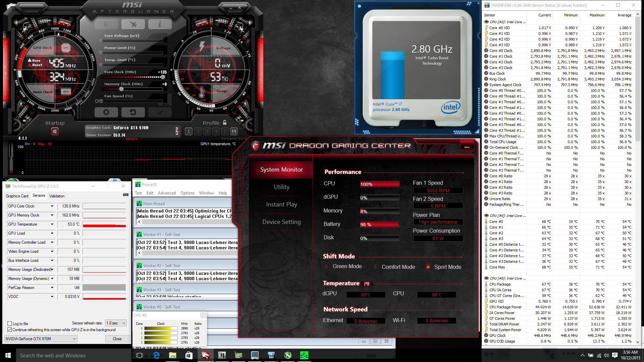
Task: Open Utility tab in Dragon Gaming Center
Action: (281, 187)
